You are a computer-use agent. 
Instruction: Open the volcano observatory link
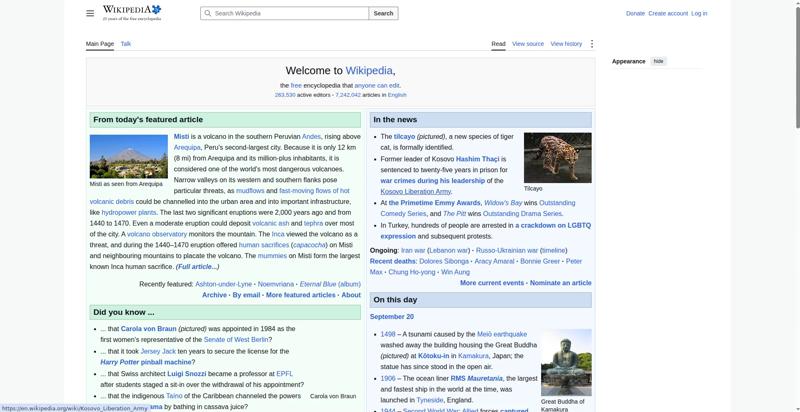(157, 234)
